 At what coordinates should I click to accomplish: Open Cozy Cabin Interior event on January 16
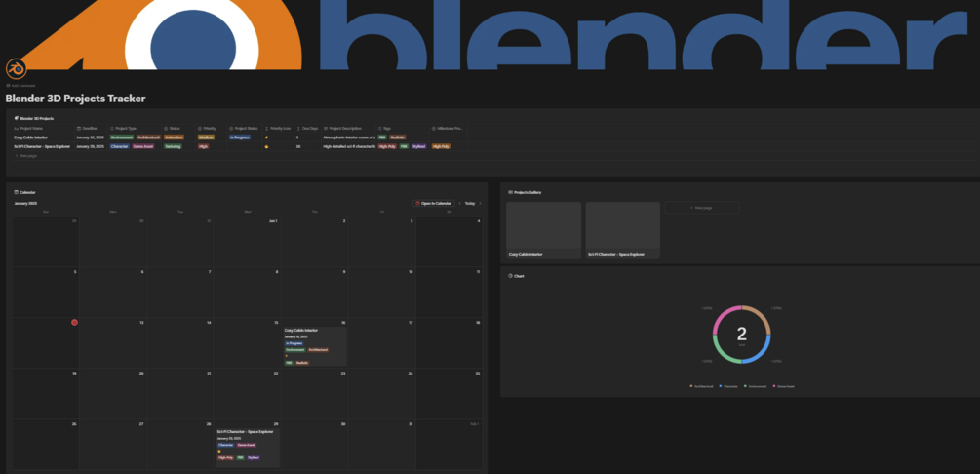[x=314, y=346]
